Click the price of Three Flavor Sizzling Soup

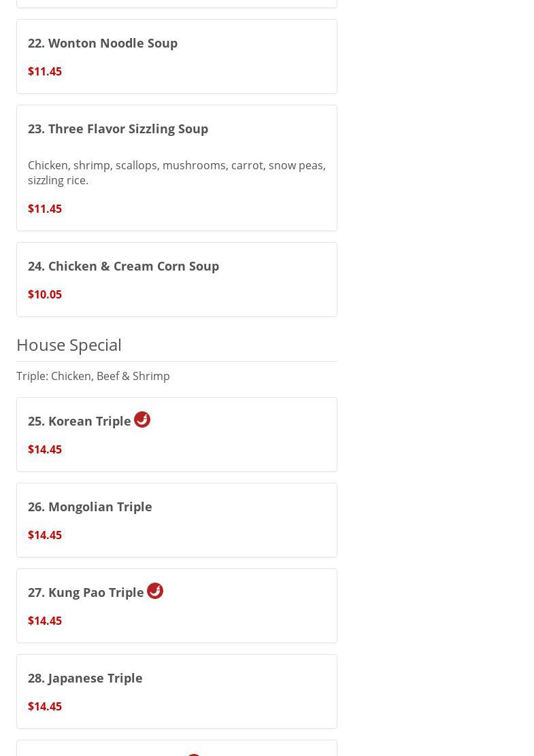[45, 209]
